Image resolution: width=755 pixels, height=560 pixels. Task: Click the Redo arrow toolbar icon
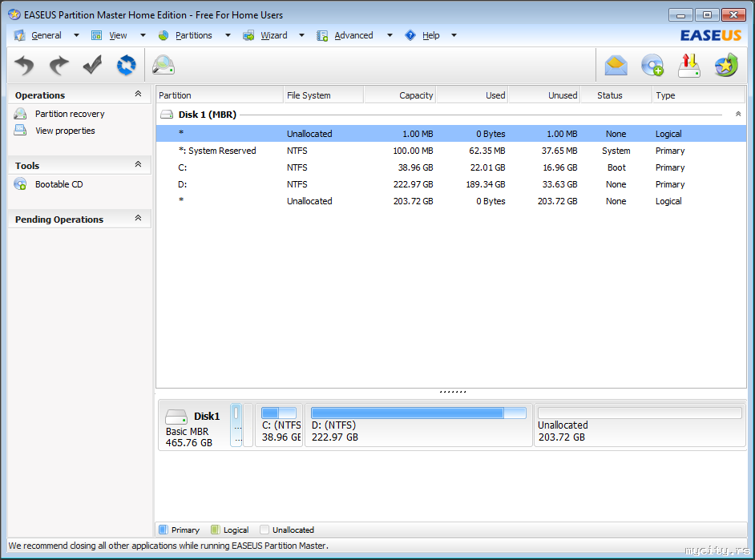click(x=59, y=65)
